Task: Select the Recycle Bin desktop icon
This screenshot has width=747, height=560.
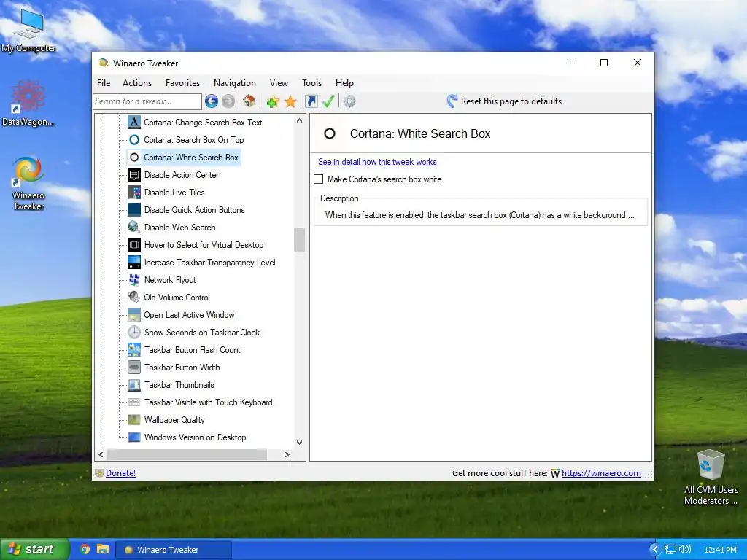Action: click(711, 477)
